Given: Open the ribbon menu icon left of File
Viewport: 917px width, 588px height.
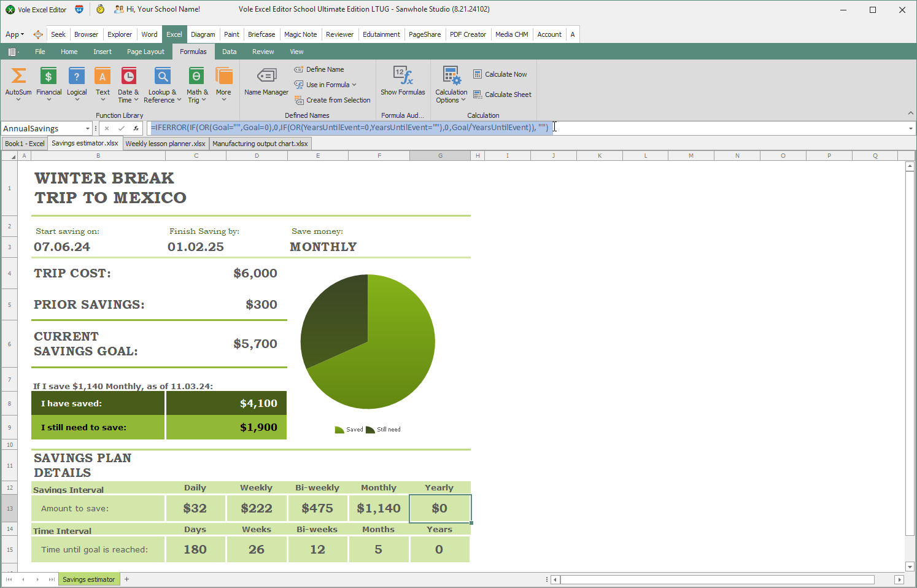Looking at the screenshot, I should coord(13,52).
